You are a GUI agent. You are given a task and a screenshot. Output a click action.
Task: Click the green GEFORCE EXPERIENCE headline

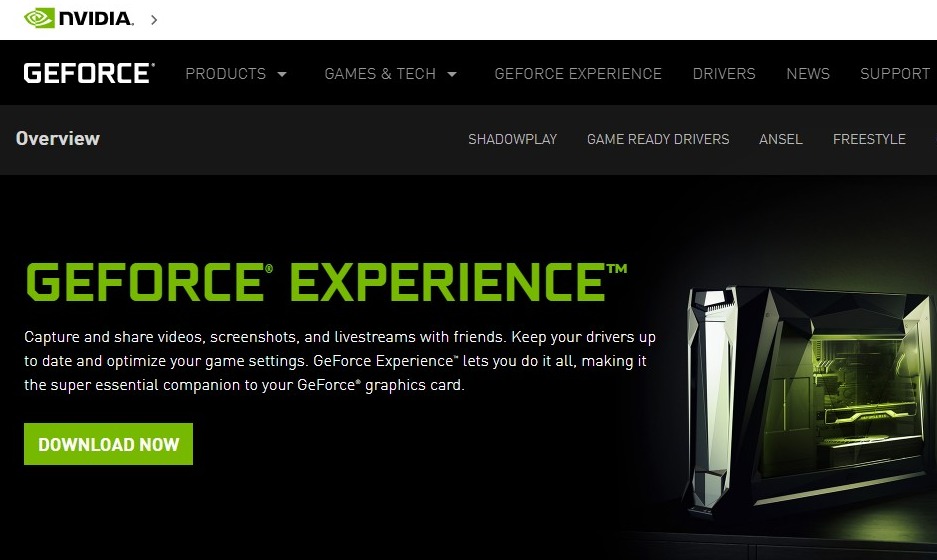tap(326, 281)
